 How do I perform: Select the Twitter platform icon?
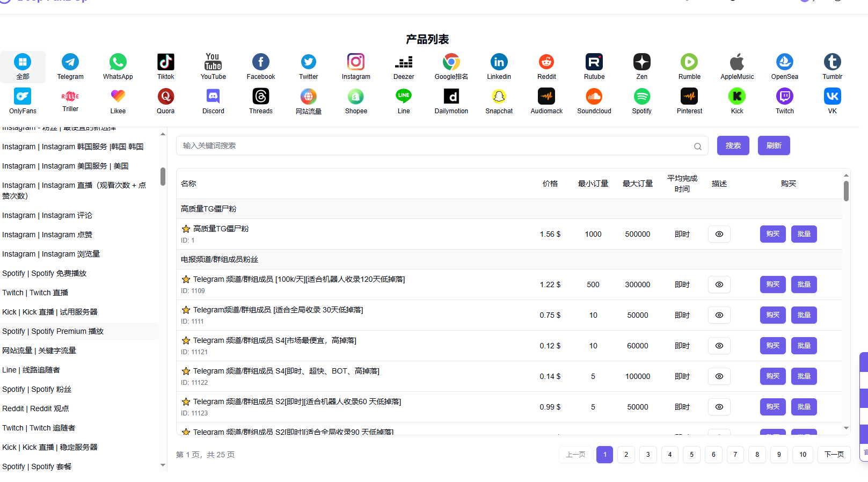click(309, 62)
